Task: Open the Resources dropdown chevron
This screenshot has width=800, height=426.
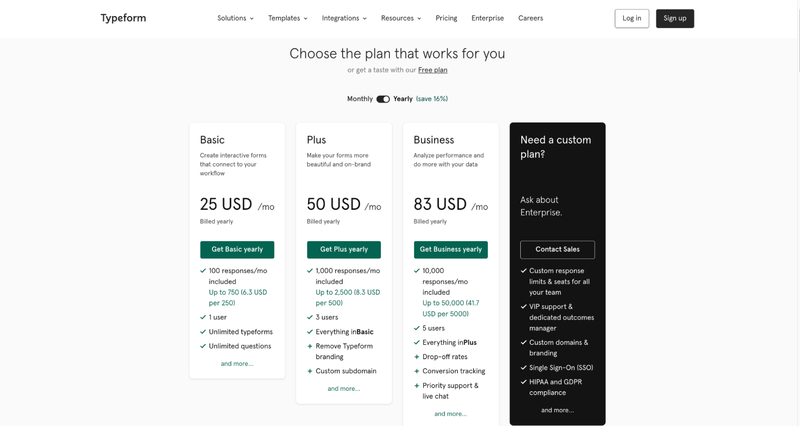Action: [x=419, y=18]
